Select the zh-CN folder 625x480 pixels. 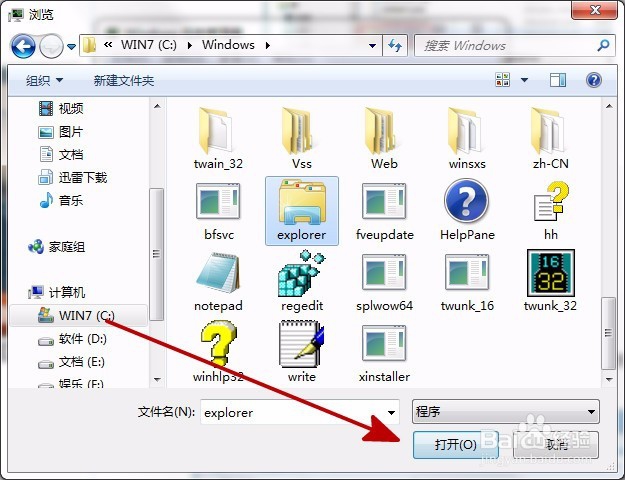coord(550,138)
